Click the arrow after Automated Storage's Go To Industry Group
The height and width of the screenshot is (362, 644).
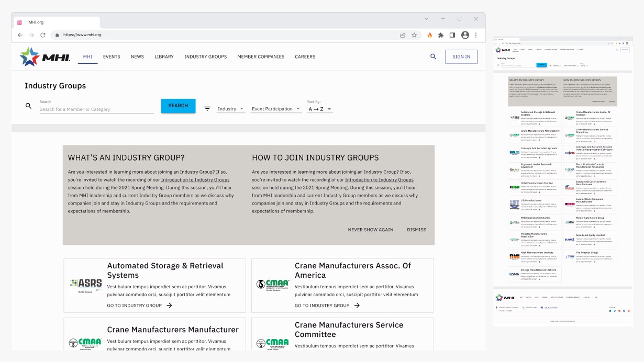[x=169, y=306]
